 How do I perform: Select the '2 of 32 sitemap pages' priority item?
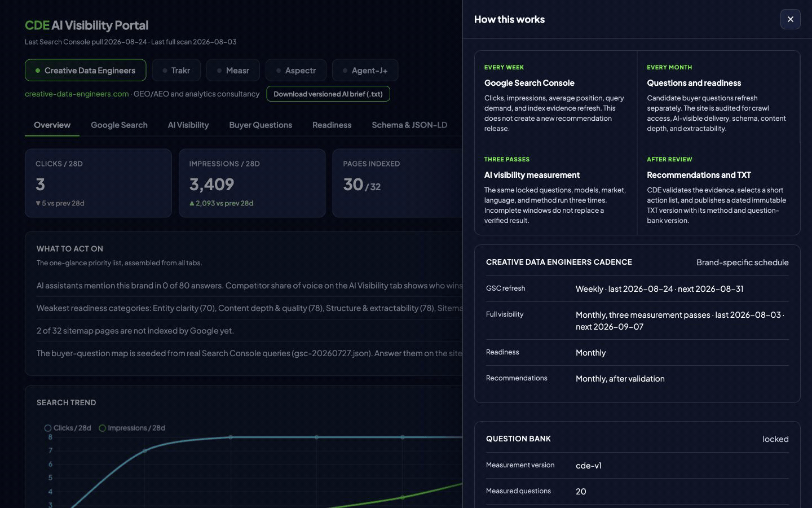[x=135, y=331]
